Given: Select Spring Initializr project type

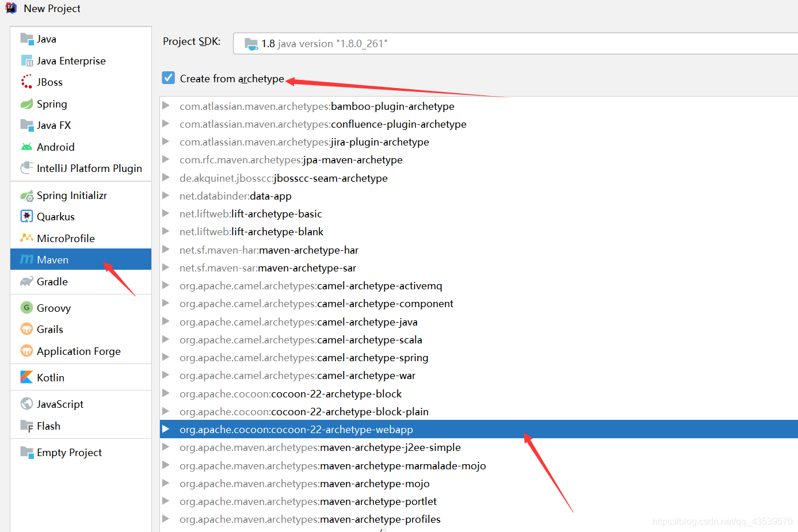Looking at the screenshot, I should tap(81, 196).
